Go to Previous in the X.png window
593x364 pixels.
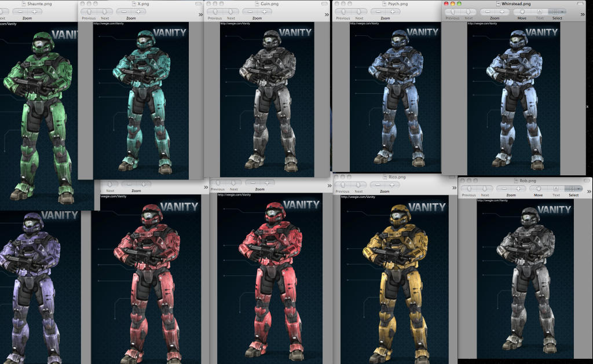coord(89,12)
